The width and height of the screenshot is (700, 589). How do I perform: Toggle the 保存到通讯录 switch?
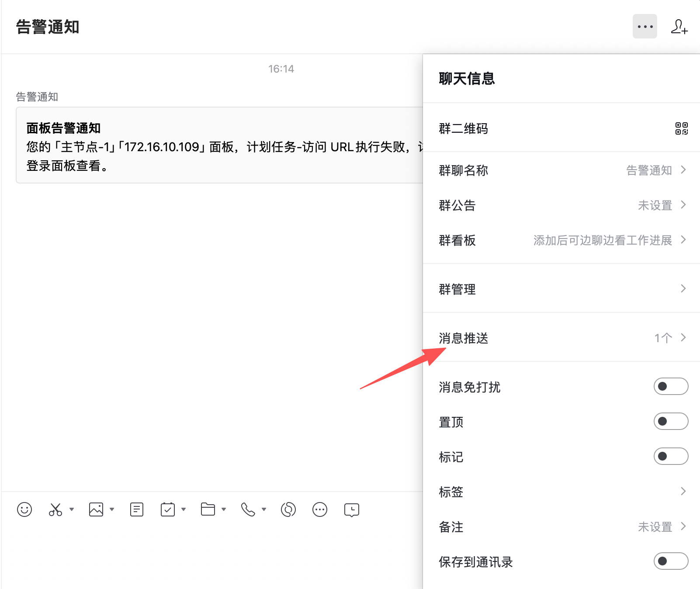tap(671, 561)
